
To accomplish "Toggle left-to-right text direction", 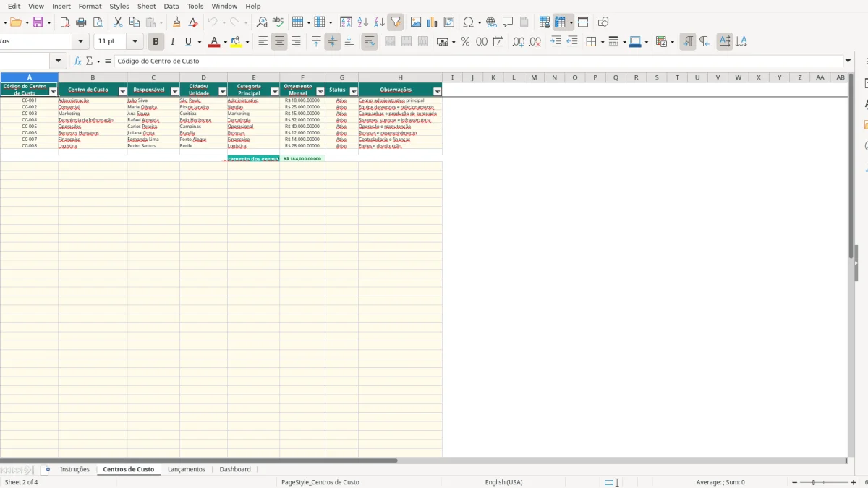I will 688,42.
